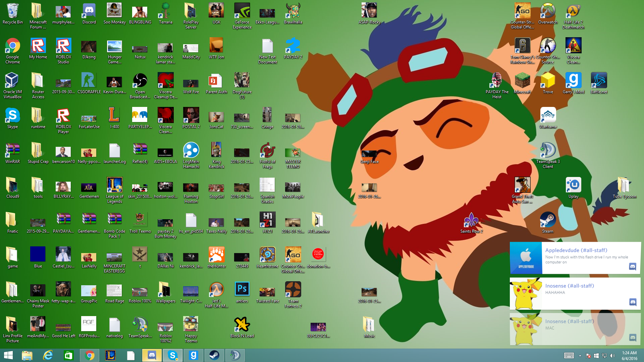Open the Garry's Mod desktop shortcut

573,83
